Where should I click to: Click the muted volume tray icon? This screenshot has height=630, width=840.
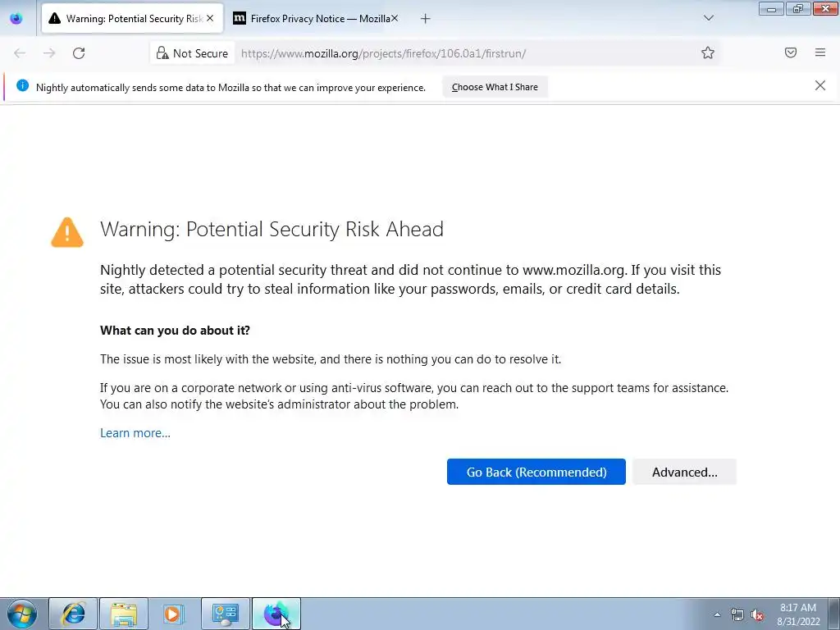tap(757, 614)
